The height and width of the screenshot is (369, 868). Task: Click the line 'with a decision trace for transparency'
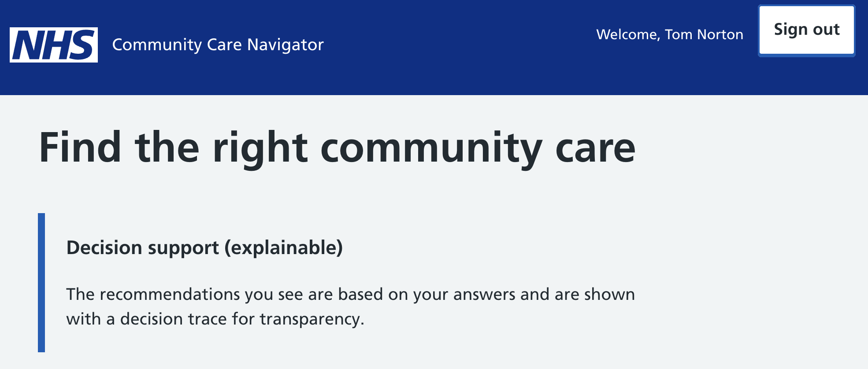pyautogui.click(x=215, y=319)
